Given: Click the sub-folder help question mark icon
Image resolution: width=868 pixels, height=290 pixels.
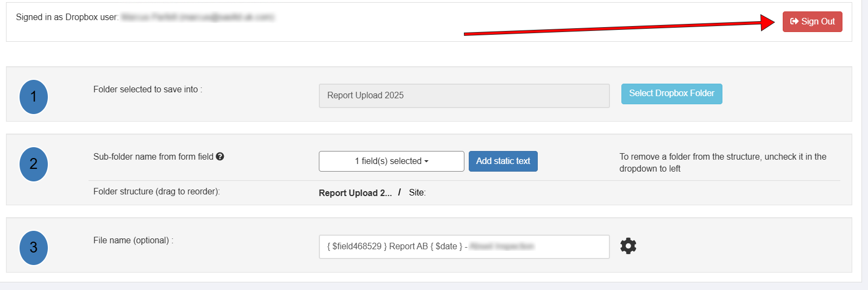Looking at the screenshot, I should (220, 156).
